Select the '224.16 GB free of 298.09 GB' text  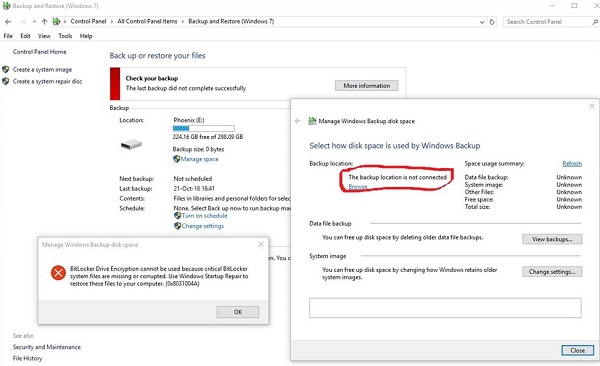coord(208,137)
